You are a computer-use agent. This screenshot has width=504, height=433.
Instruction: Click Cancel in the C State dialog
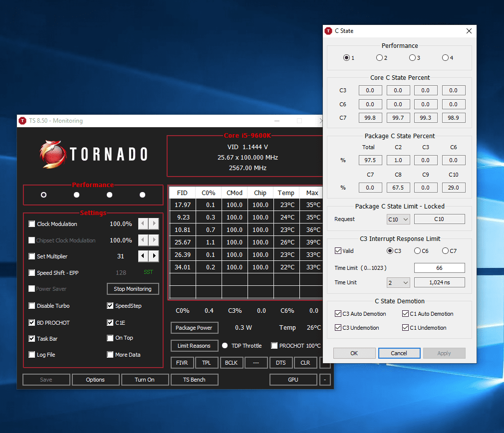[399, 353]
